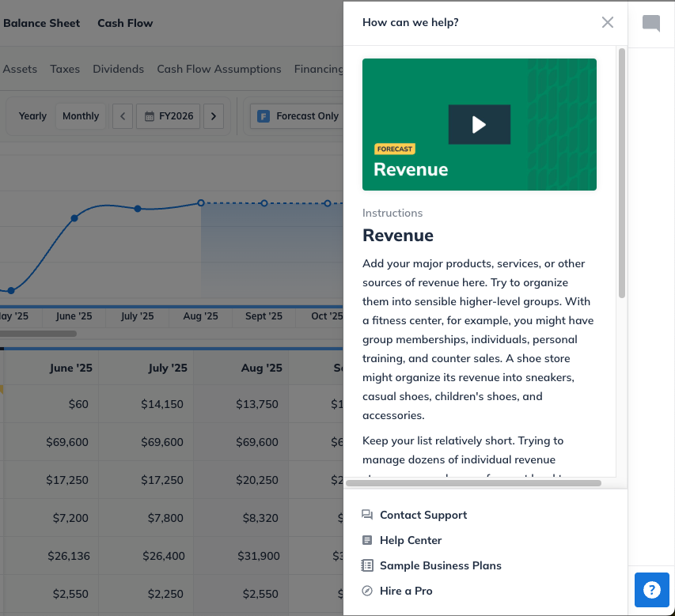This screenshot has height=616, width=675.
Task: Switch to the Cash Flow tab
Action: pyautogui.click(x=125, y=23)
